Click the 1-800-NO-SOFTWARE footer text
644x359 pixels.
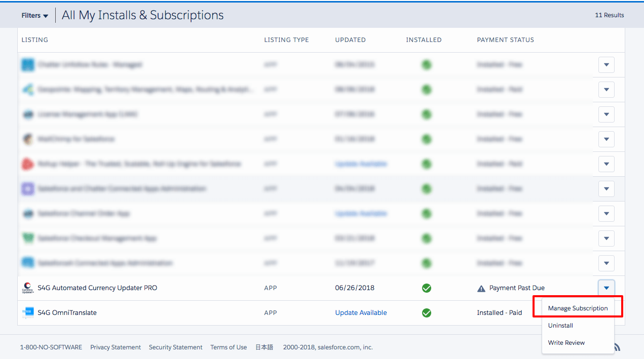pos(51,347)
